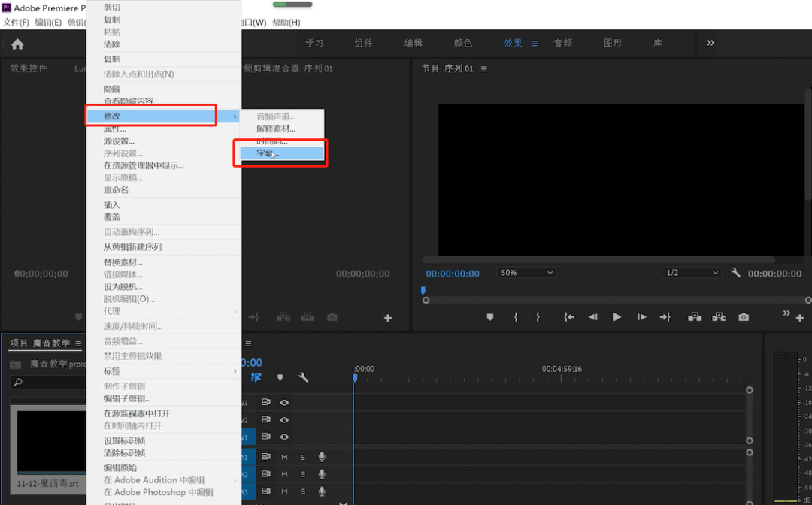Go to In point in Program monitor
Screen dimensions: 812x505
tap(569, 317)
